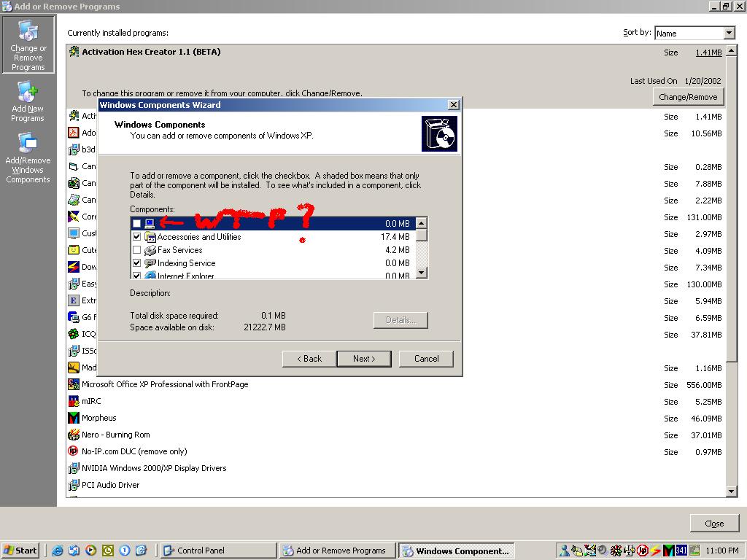Viewport: 747px width, 560px height.
Task: Click the olive clock Quick Launch icon
Action: pos(108,551)
